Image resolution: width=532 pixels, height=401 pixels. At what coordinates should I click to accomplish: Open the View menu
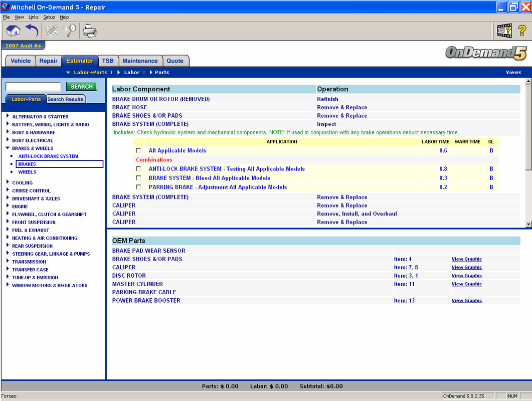[x=19, y=17]
